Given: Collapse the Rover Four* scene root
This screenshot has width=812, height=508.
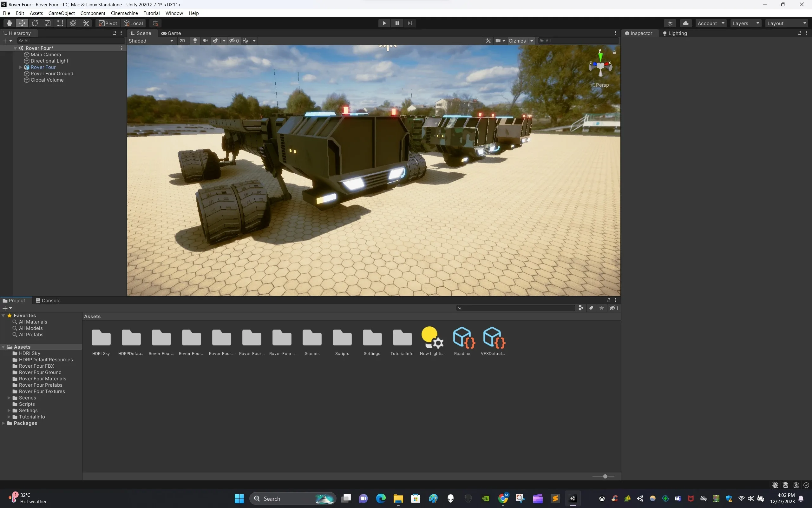Looking at the screenshot, I should [15, 48].
